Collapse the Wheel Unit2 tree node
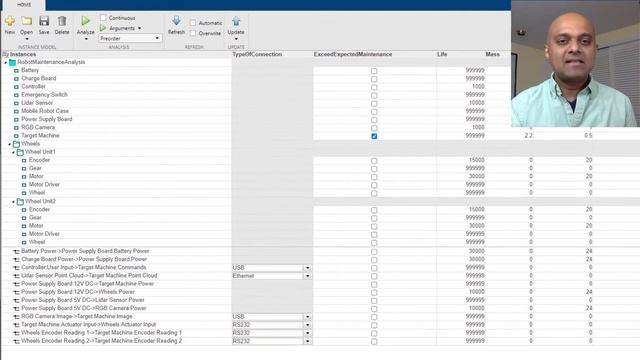 (x=13, y=202)
